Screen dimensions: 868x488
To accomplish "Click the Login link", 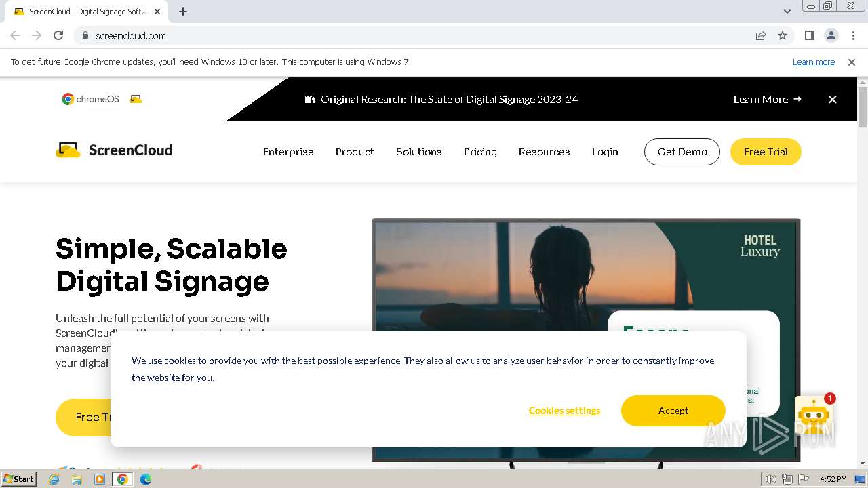I will click(x=605, y=152).
